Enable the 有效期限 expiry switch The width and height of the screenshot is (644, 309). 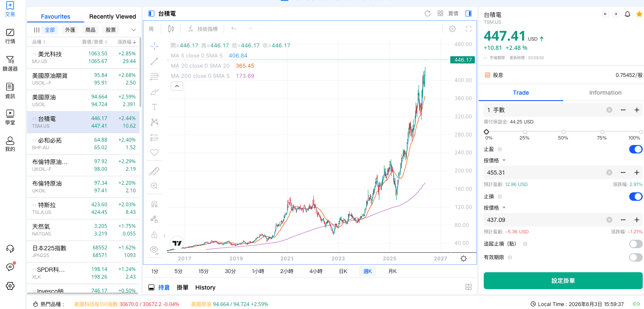[636, 257]
